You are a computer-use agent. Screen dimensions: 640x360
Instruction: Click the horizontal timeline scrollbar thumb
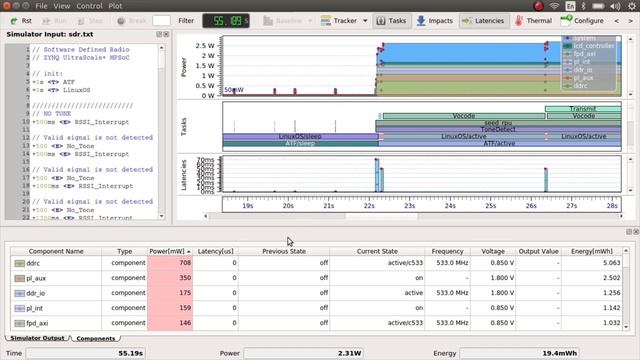[x=382, y=216]
